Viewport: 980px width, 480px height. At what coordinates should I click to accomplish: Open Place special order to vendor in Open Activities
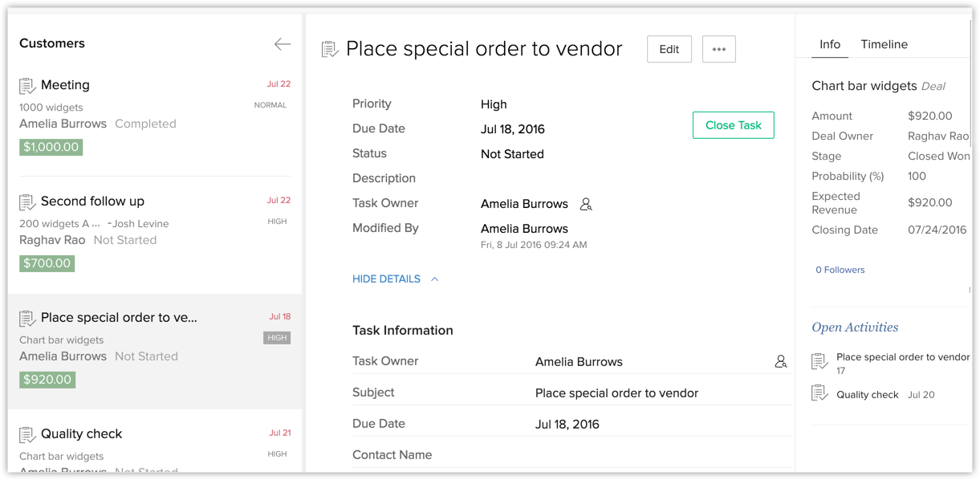coord(902,357)
